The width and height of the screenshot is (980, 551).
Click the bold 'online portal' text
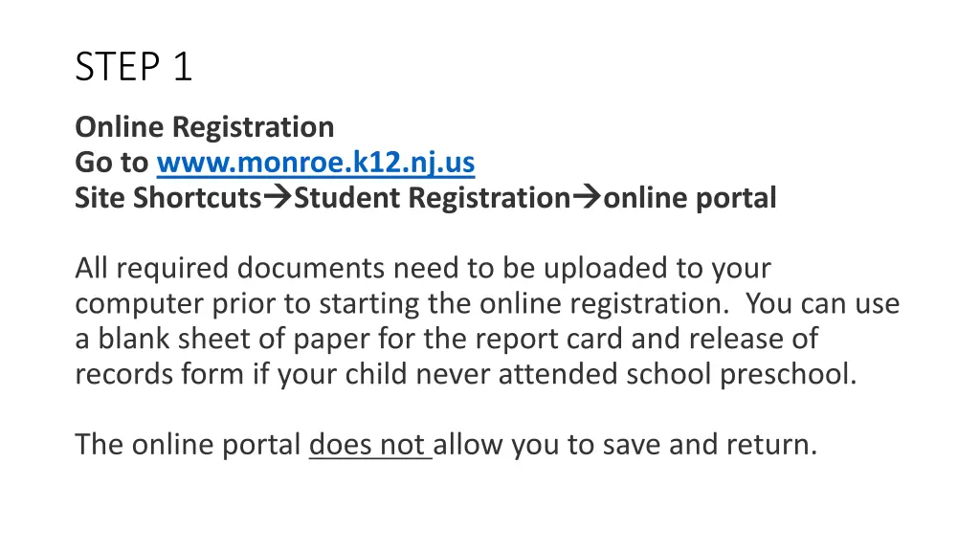(689, 198)
